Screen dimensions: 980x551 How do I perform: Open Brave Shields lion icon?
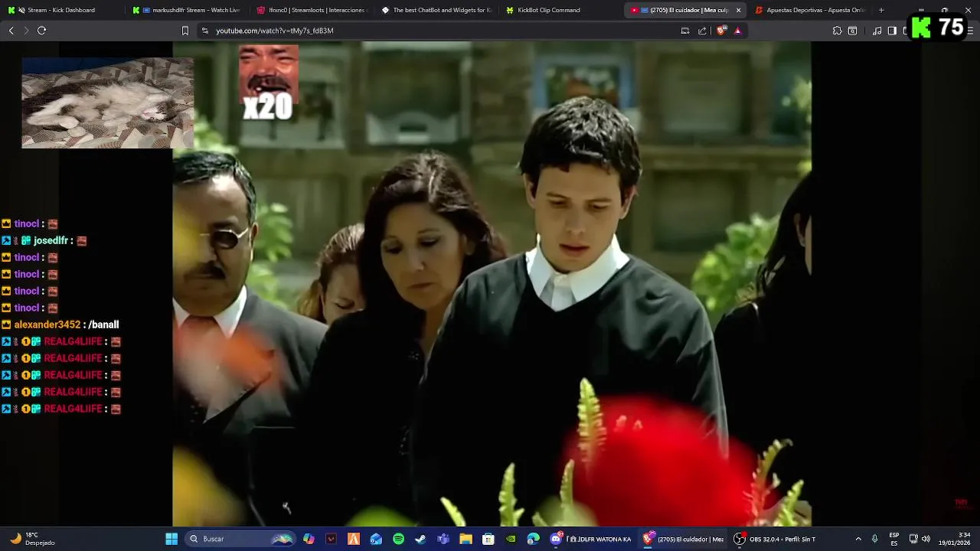pos(721,31)
